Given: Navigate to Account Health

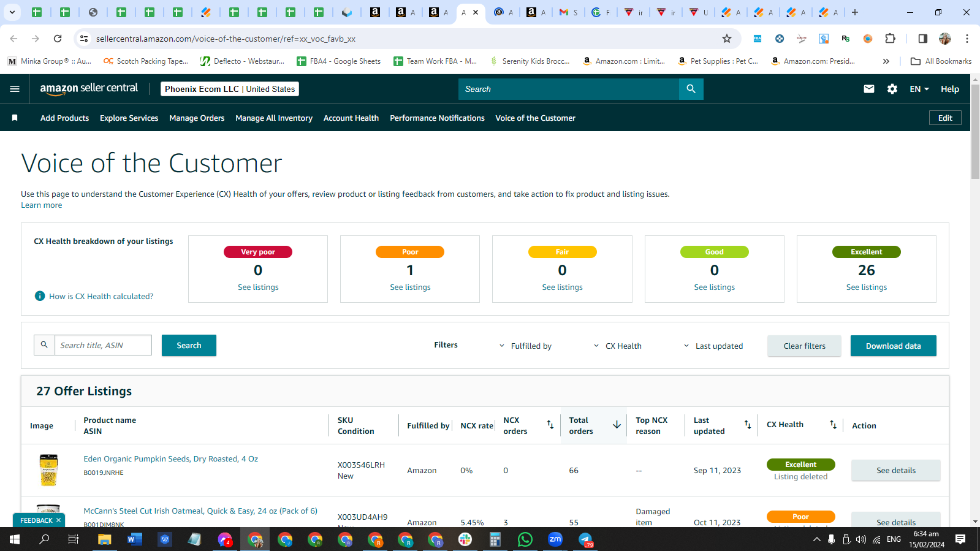Looking at the screenshot, I should tap(351, 118).
